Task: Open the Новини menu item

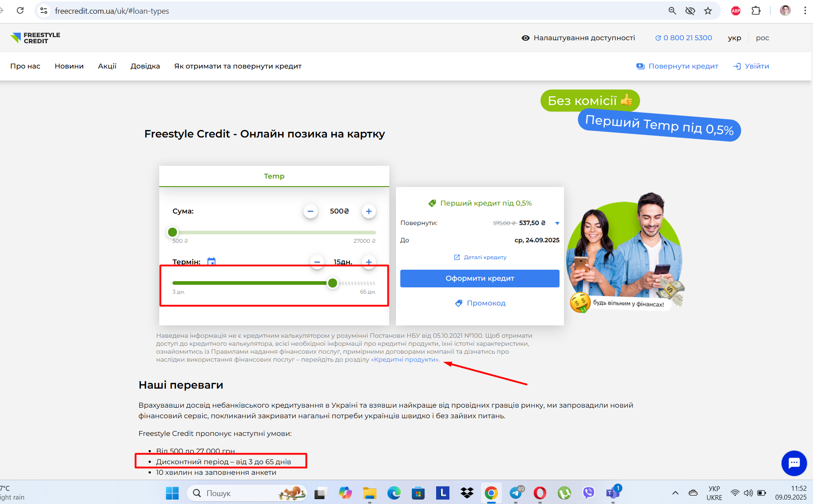Action: click(69, 66)
